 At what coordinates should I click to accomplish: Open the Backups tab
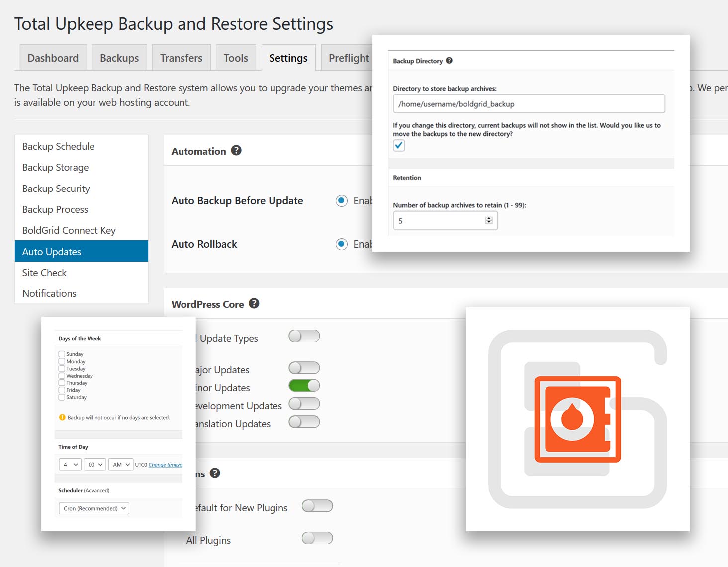point(119,58)
